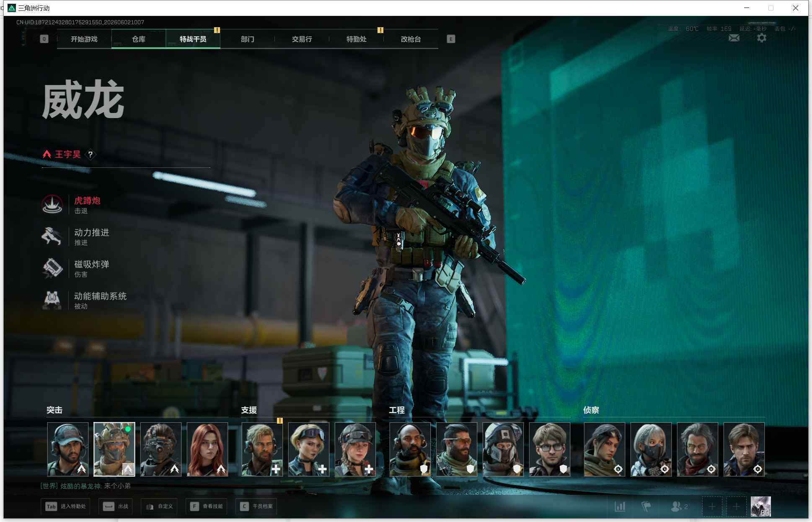Click the E next-tab key hint
This screenshot has height=522, width=812.
point(451,39)
